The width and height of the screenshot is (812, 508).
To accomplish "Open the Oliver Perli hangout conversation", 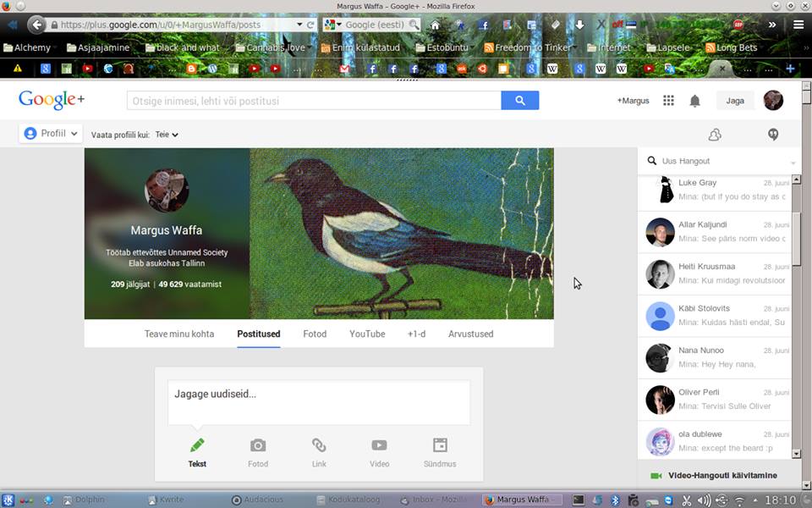I will coord(715,399).
